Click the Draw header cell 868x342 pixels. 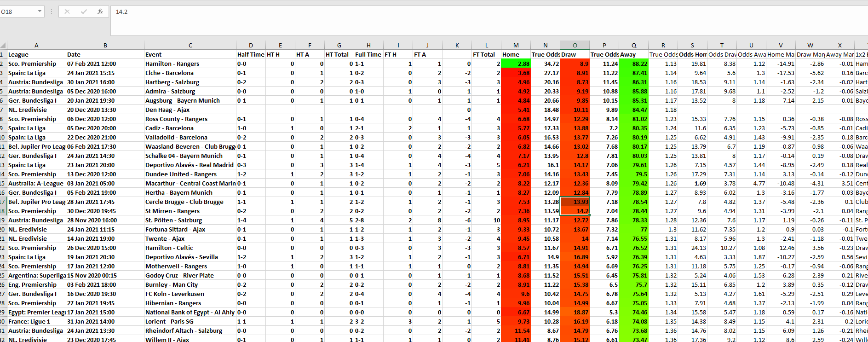(x=575, y=54)
